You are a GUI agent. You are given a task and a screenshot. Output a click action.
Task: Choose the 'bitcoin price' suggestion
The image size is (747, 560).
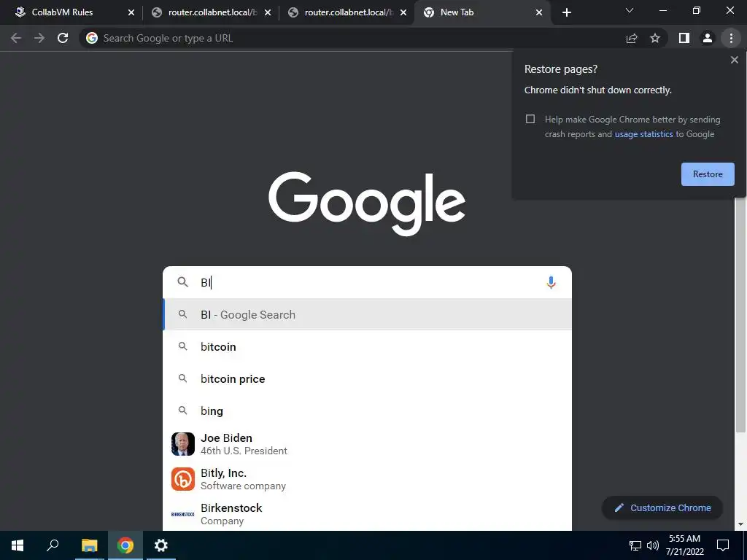point(368,378)
